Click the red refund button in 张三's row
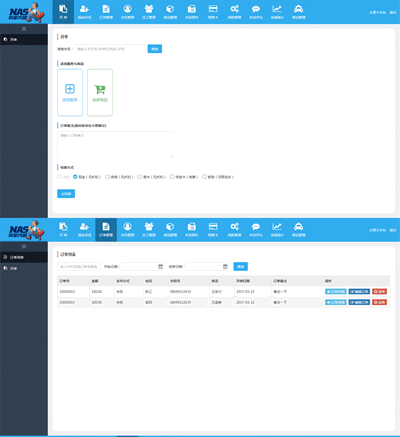This screenshot has height=437, width=400. point(379,291)
